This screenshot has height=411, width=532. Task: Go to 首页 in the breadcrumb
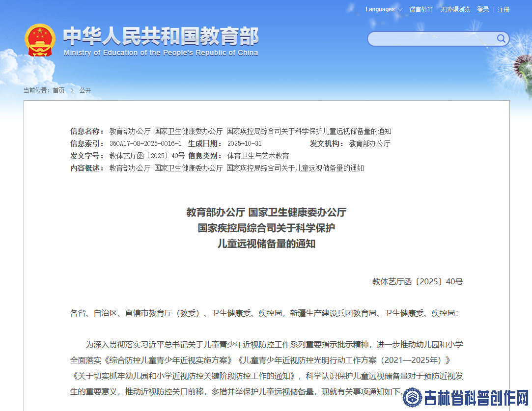point(58,90)
